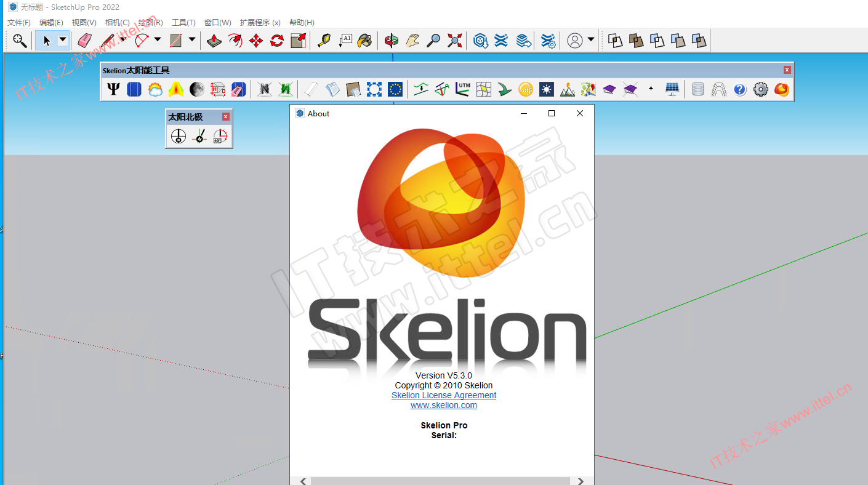This screenshot has width=868, height=485.
Task: Click the Skelion Psi icon
Action: [113, 89]
